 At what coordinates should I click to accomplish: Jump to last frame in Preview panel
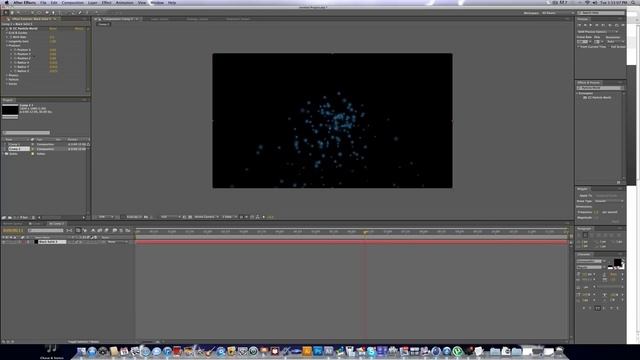coord(603,25)
